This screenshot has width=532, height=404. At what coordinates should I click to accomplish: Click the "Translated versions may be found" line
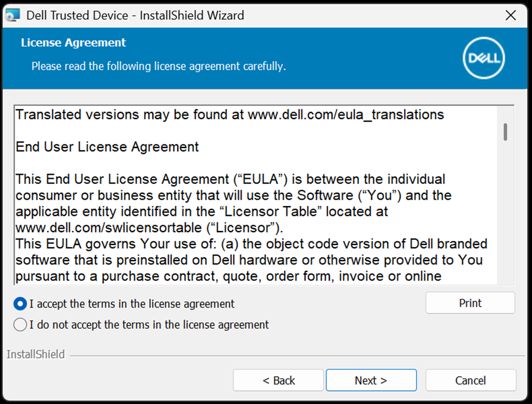coord(229,115)
